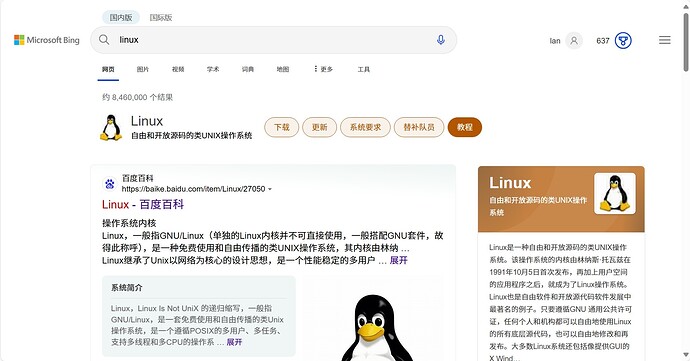
Task: Click the 系统要求 pill button
Action: (x=365, y=127)
